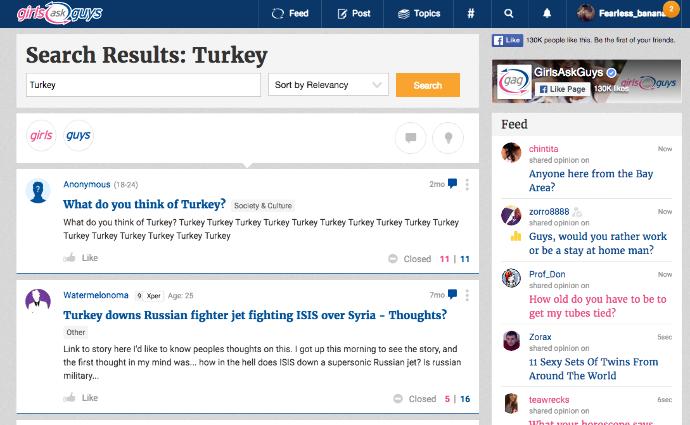Open GirlsAskGuys Facebook page logo
The height and width of the screenshot is (425, 690).
pos(514,81)
